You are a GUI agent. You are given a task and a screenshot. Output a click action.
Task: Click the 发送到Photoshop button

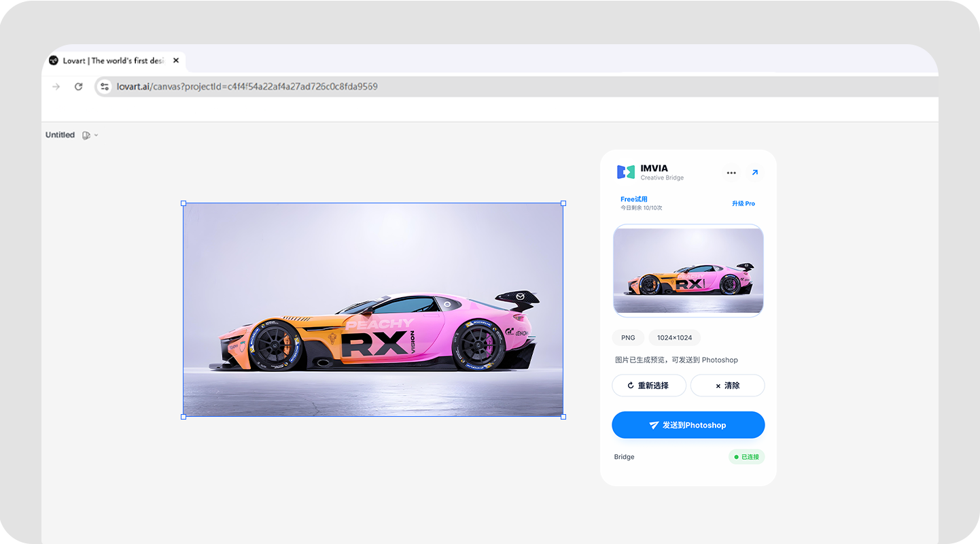(688, 425)
